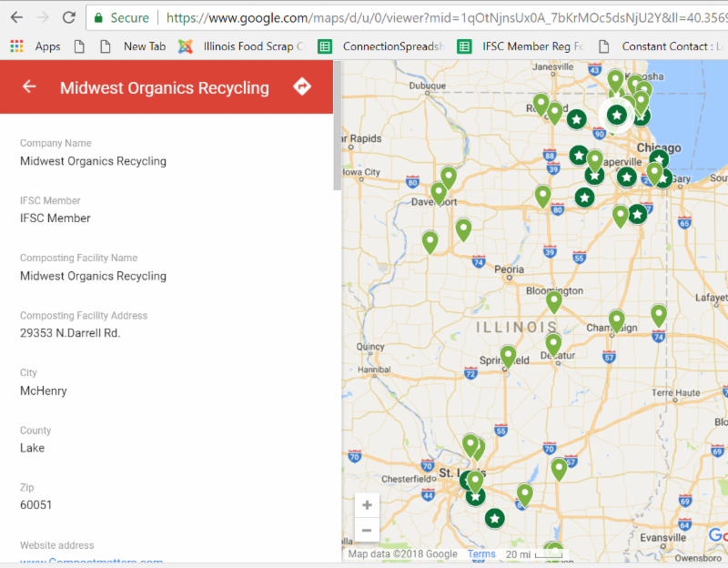Click the map pin near Davenport

tap(439, 192)
